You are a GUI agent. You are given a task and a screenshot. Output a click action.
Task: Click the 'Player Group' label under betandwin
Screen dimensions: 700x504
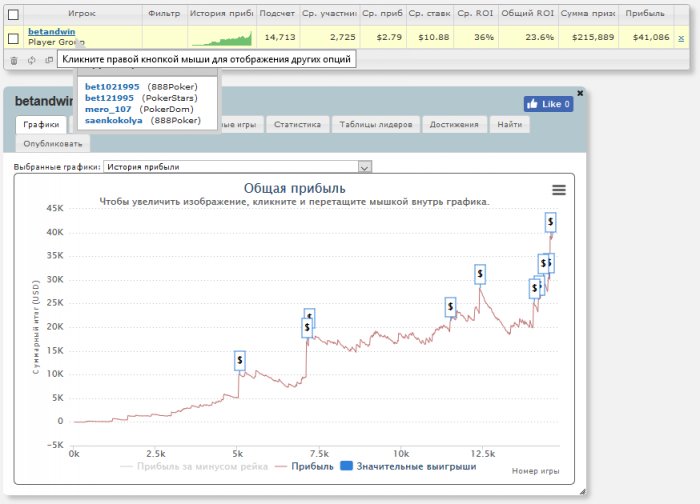tap(56, 42)
